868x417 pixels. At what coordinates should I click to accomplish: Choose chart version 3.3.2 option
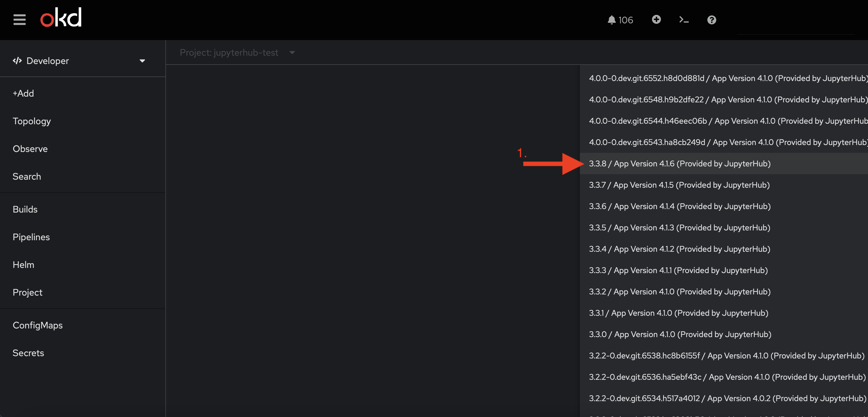[724, 292]
